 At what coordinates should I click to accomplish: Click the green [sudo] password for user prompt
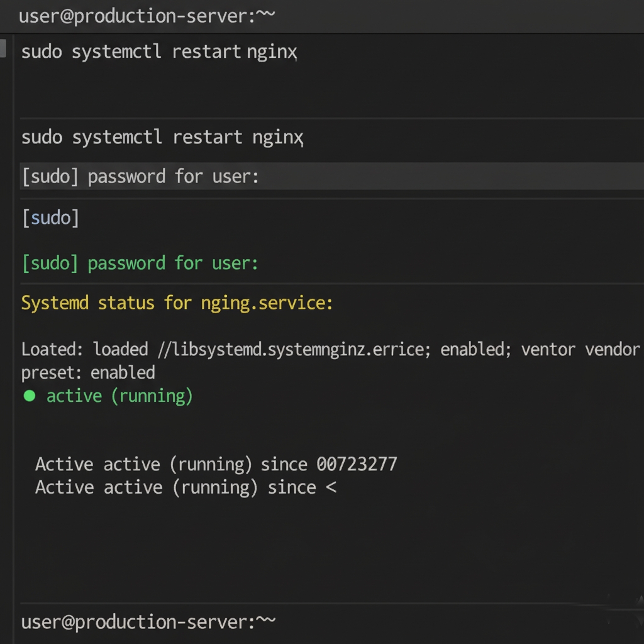tap(138, 263)
